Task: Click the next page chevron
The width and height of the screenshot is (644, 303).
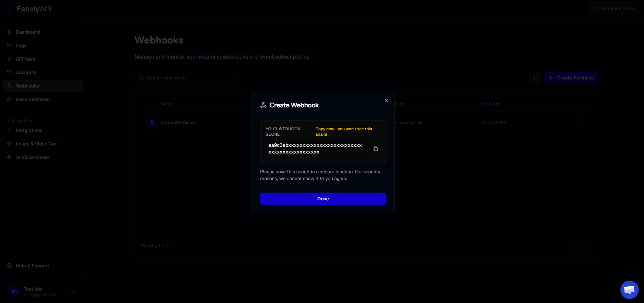Action: (586, 246)
